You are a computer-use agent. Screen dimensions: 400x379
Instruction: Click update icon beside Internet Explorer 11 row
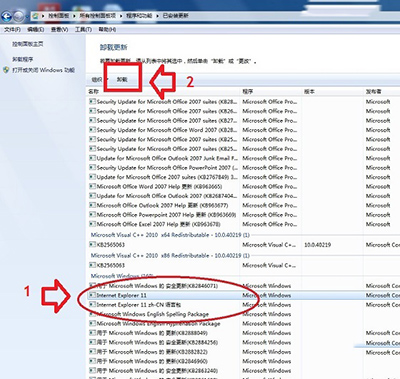(92, 295)
